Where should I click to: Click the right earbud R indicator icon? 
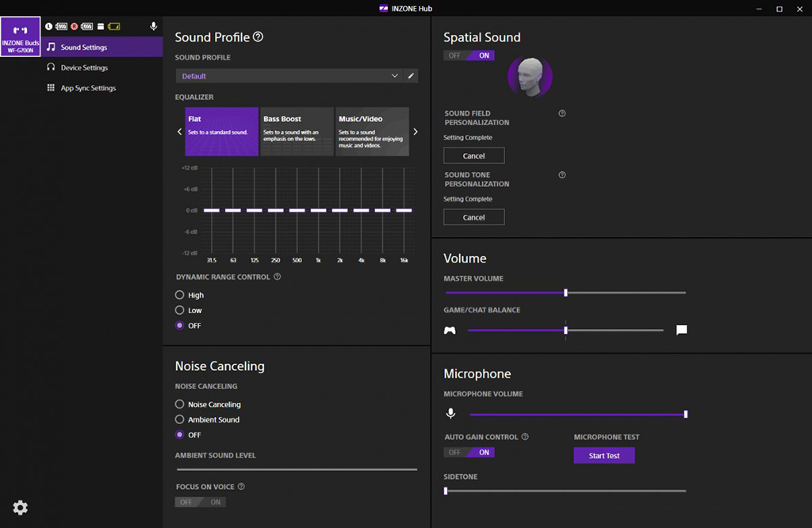click(74, 26)
